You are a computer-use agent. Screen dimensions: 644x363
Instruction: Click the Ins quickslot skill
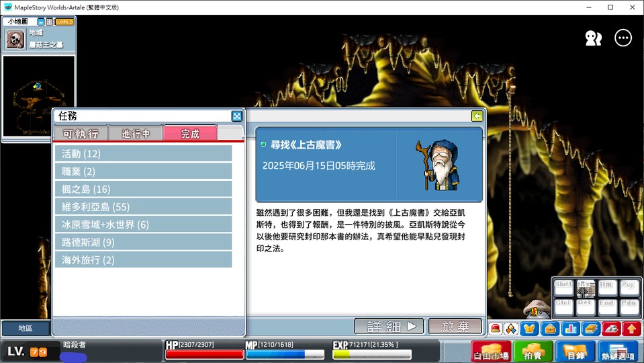[586, 288]
